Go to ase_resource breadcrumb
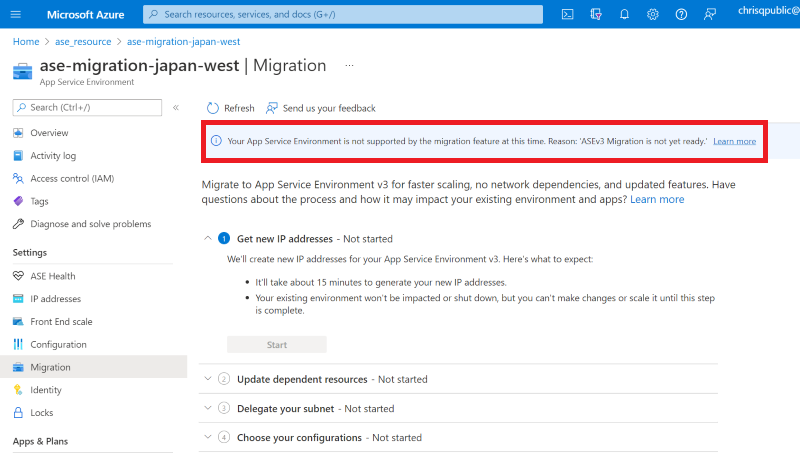The width and height of the screenshot is (800, 454). pyautogui.click(x=83, y=42)
